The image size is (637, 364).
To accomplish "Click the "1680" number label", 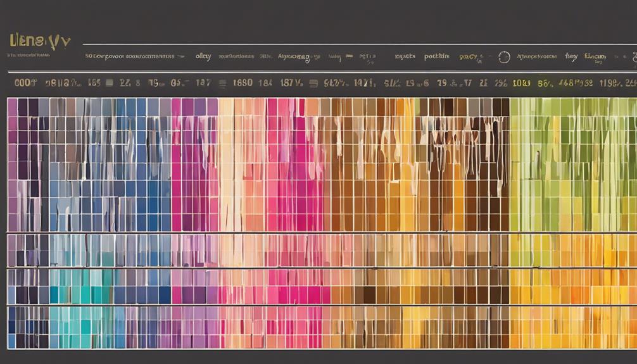I will point(243,82).
